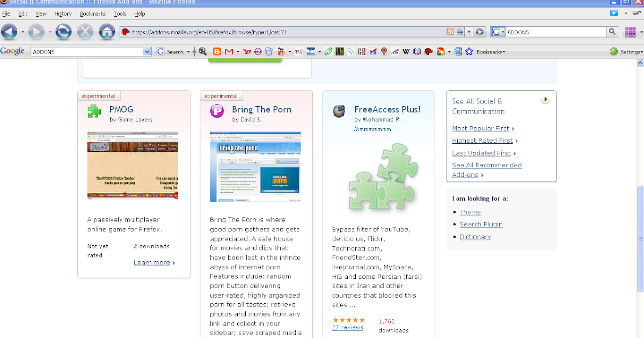Open the PMOG toolbar screenshot thumbnail
This screenshot has width=644, height=338.
point(133,165)
